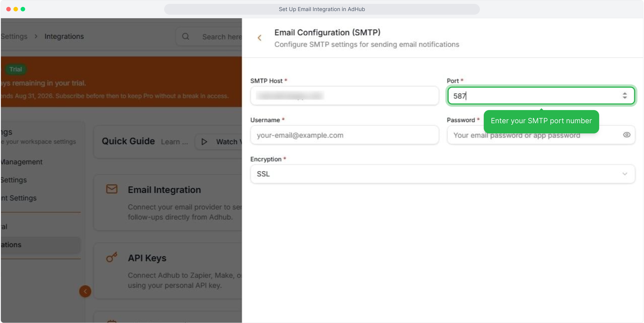Show password with the eye icon
The width and height of the screenshot is (644, 323).
tap(627, 135)
